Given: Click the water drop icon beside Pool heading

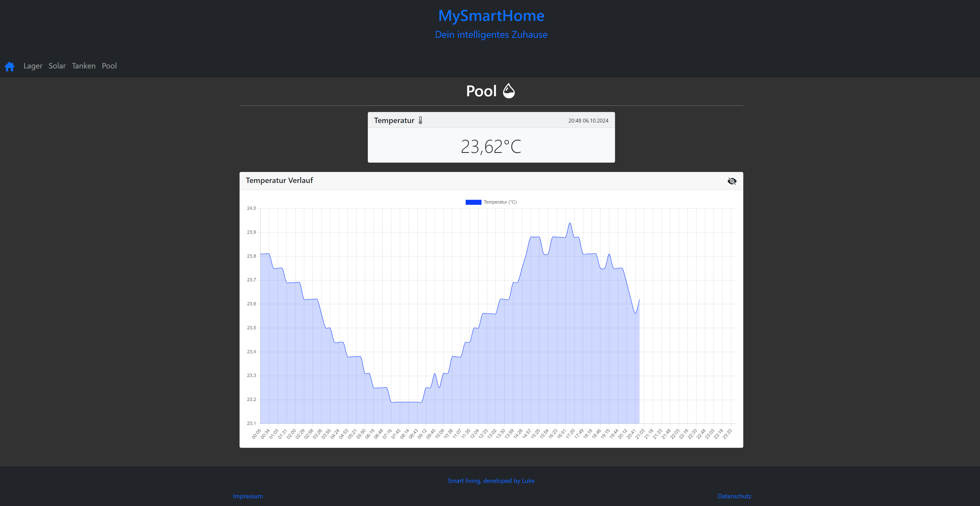Looking at the screenshot, I should tap(509, 91).
